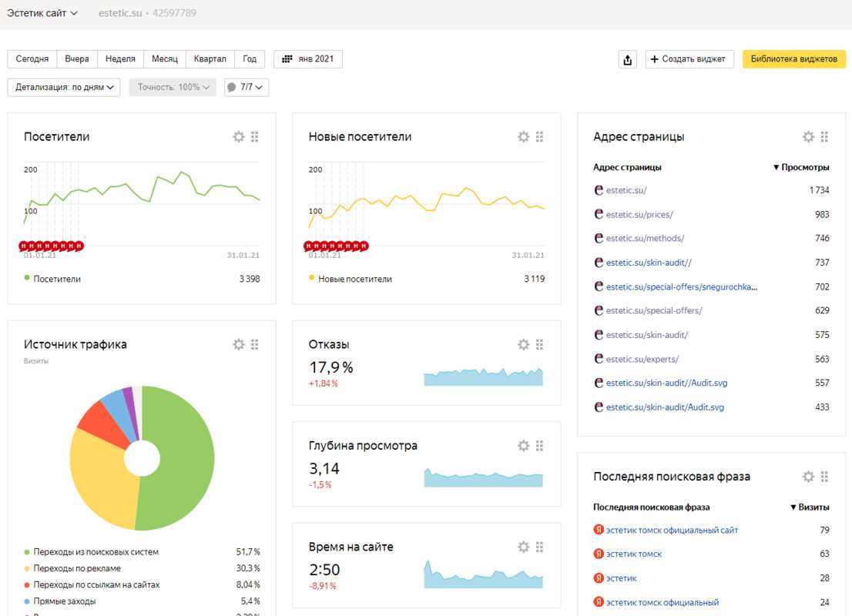
Task: Open link estetic.su/skin-audit/Audit.svg
Action: pyautogui.click(x=665, y=407)
